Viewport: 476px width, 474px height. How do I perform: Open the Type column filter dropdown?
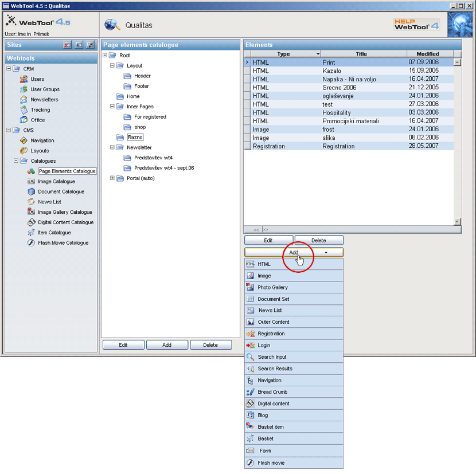(318, 54)
